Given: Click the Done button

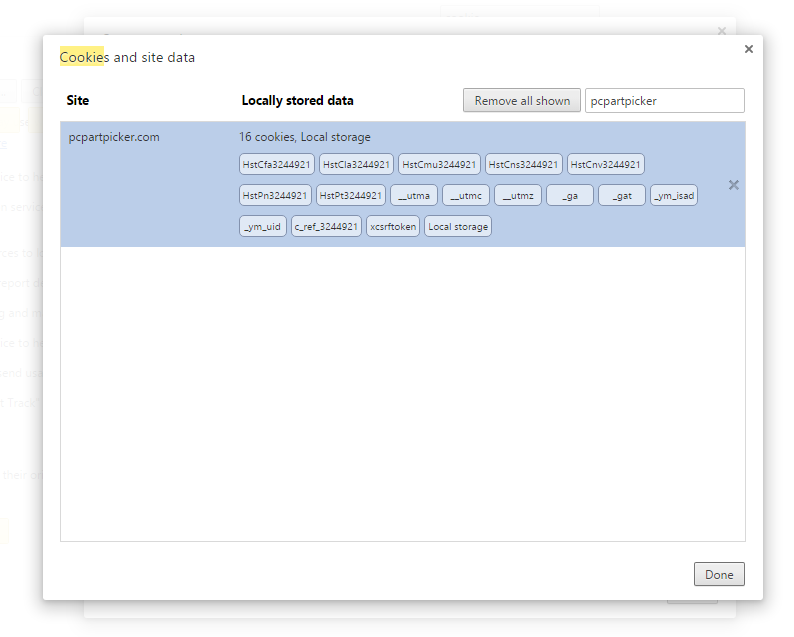Looking at the screenshot, I should (719, 574).
